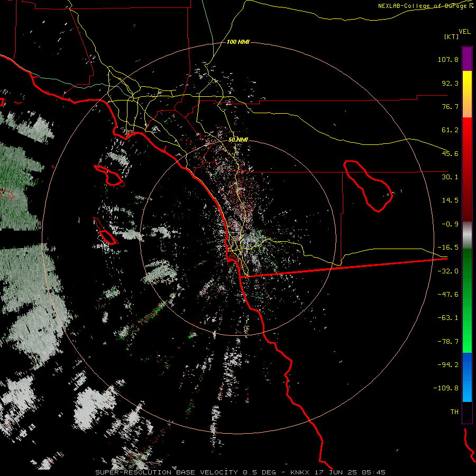Click the -63.1 legend value
Image resolution: width=476 pixels, height=476 pixels.
pyautogui.click(x=448, y=318)
